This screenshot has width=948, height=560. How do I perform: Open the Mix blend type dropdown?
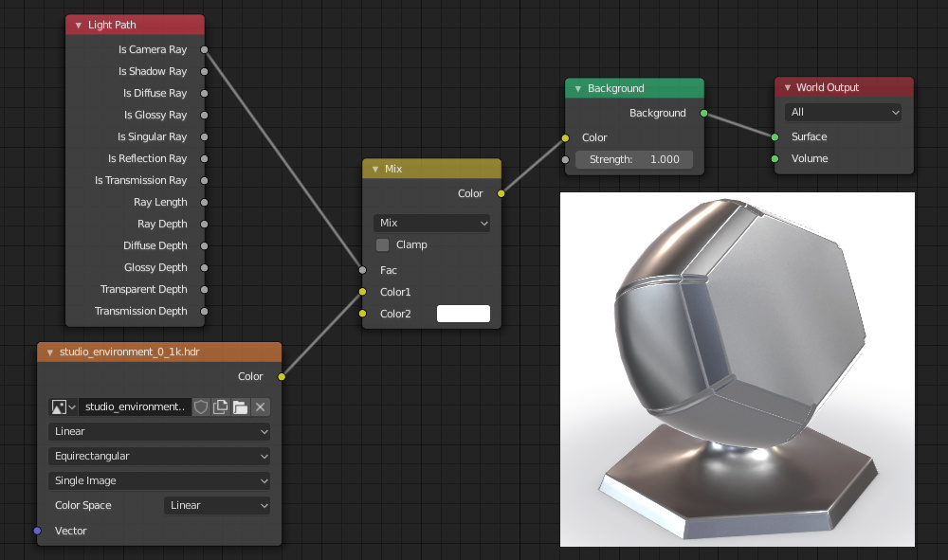pyautogui.click(x=431, y=223)
